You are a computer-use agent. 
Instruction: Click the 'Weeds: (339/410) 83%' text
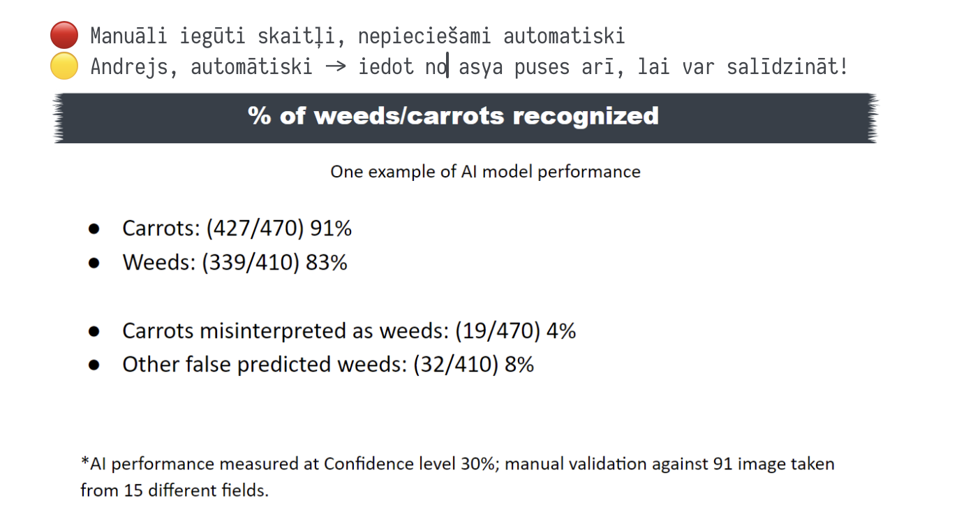point(235,263)
